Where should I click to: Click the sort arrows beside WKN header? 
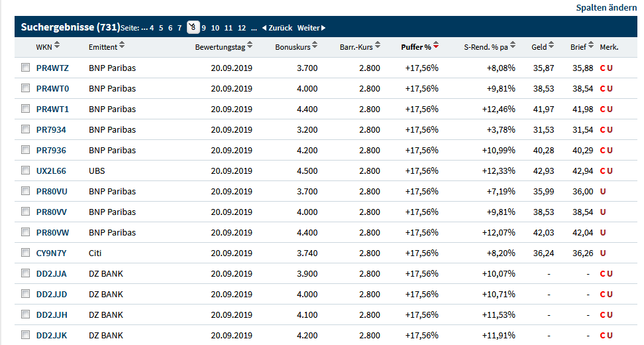56,46
